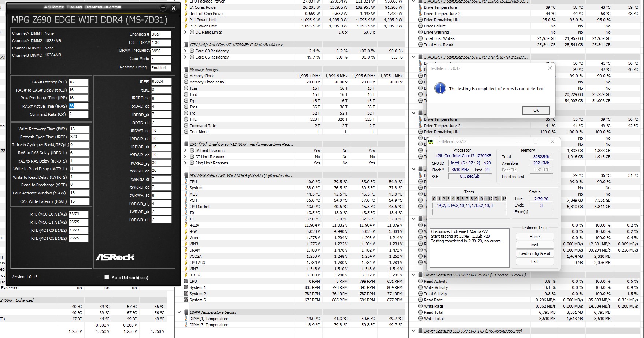Select the clock icon next to Tcas
This screenshot has width=644, height=338.
(186, 88)
